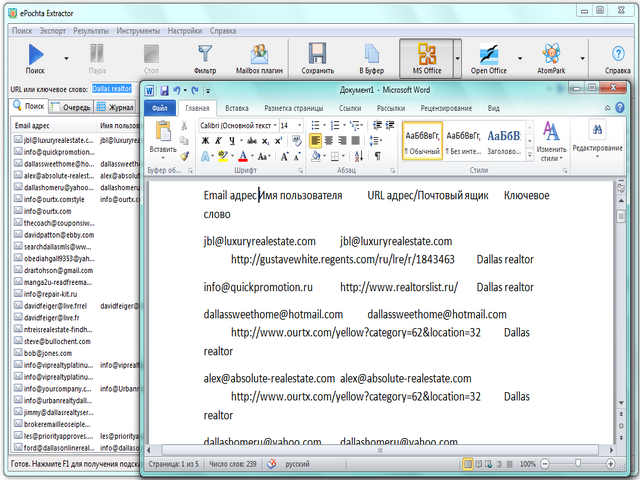Toggle show paragraph marks ¶

(378, 156)
